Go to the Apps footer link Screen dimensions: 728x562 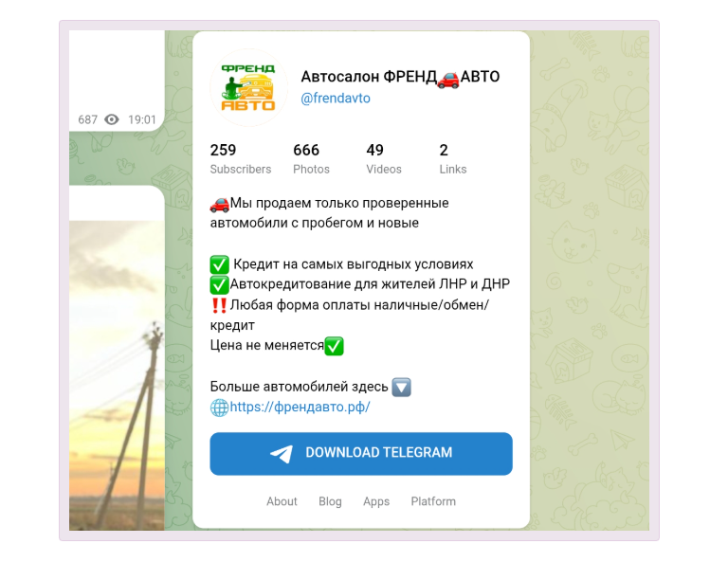[376, 501]
